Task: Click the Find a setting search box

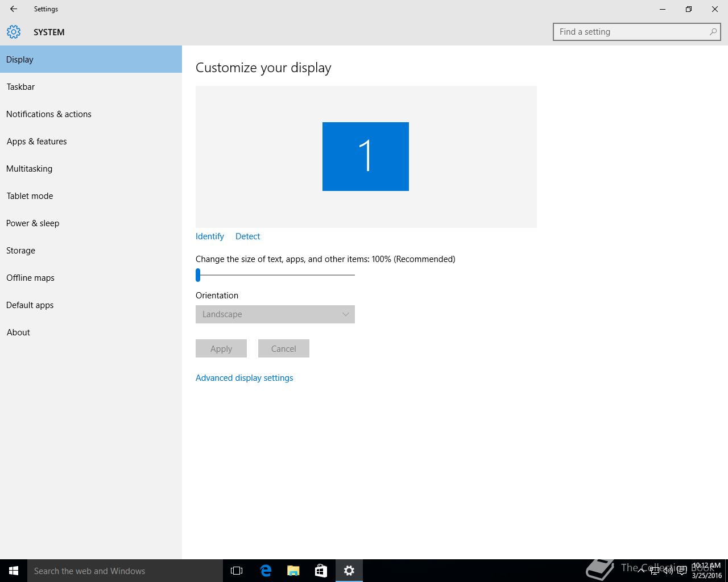Action: point(632,32)
